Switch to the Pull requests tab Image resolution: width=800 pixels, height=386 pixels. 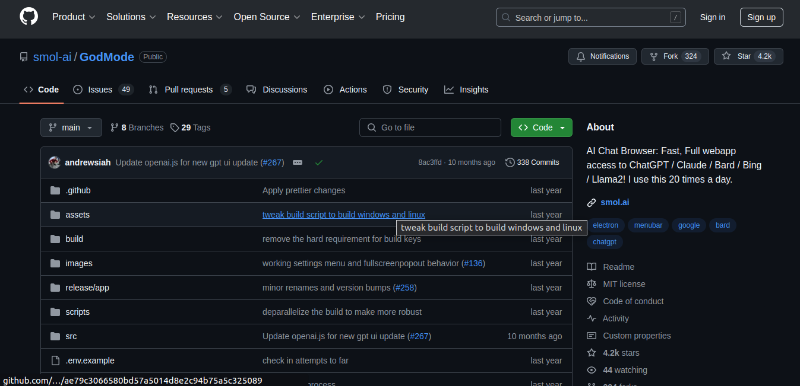tap(190, 90)
